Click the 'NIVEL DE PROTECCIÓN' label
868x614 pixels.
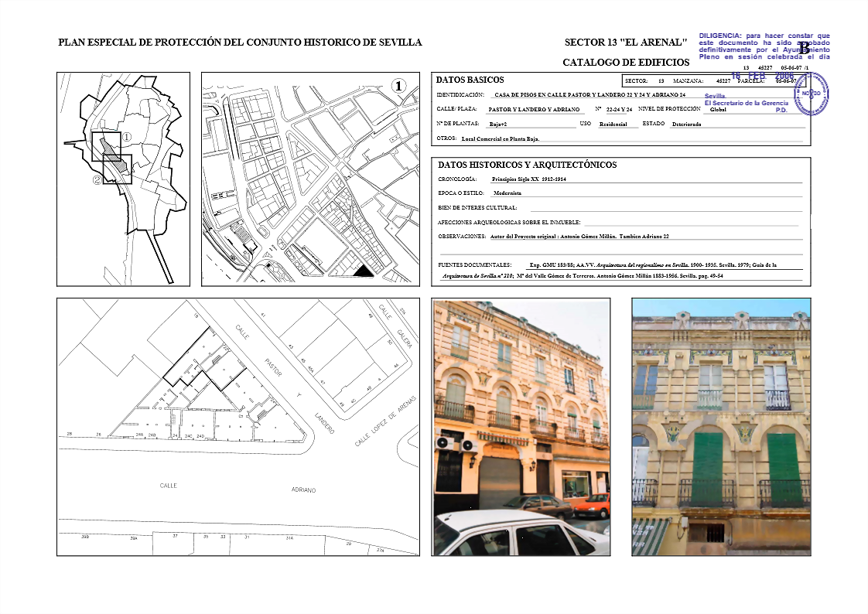[669, 109]
